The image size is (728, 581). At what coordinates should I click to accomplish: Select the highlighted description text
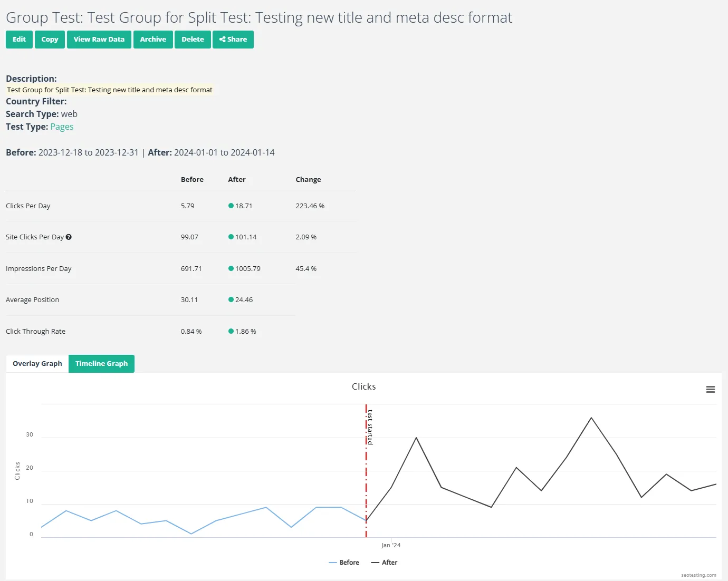coord(109,90)
